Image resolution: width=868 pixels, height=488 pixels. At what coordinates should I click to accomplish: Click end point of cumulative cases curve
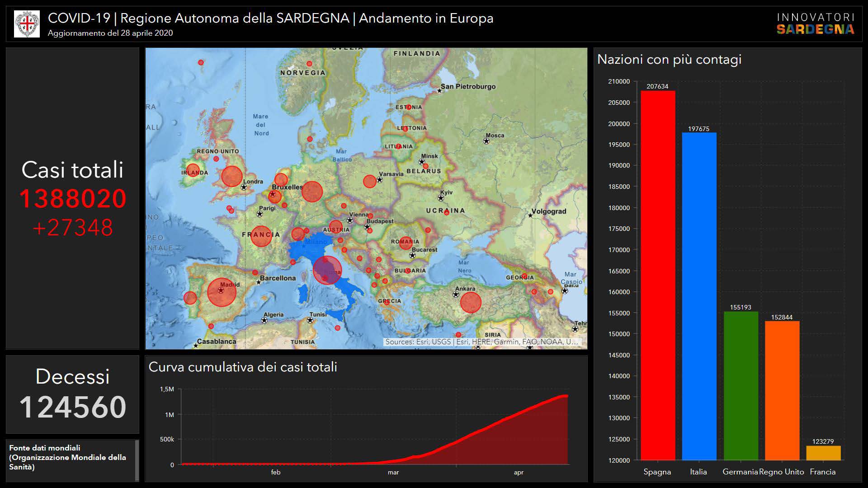click(x=566, y=396)
